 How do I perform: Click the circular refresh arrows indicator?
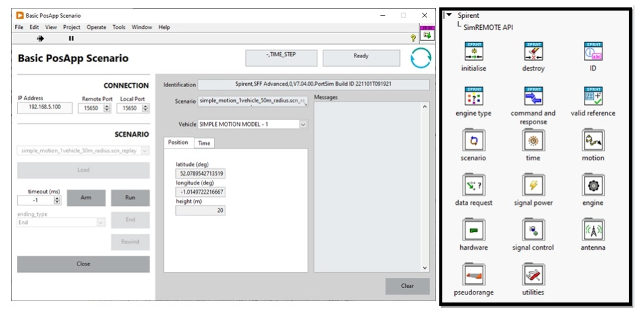pyautogui.click(x=421, y=58)
